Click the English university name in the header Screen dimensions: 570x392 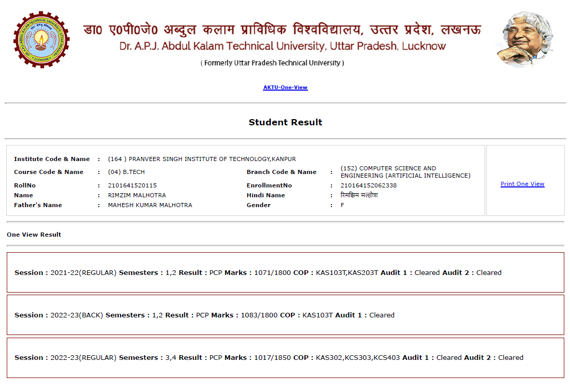tap(282, 46)
